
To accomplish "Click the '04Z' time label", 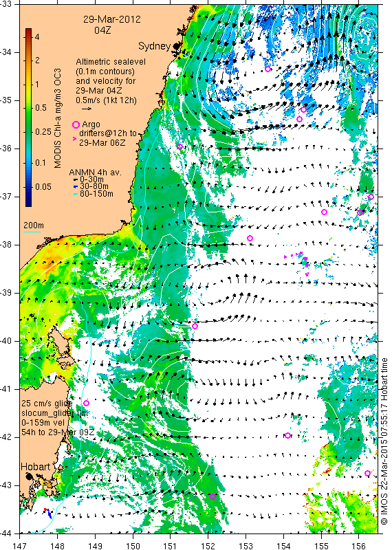I will [x=102, y=30].
